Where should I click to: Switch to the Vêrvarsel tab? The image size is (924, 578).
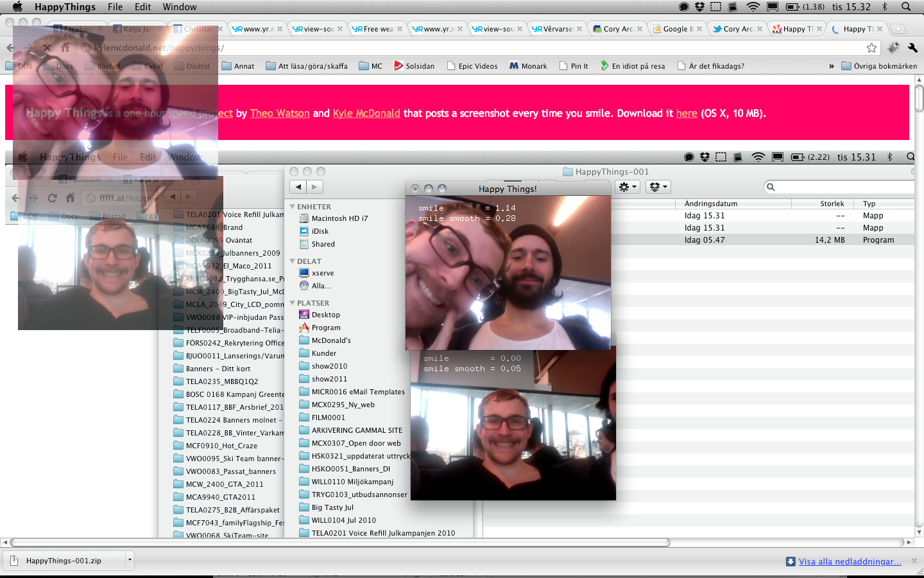pyautogui.click(x=556, y=29)
